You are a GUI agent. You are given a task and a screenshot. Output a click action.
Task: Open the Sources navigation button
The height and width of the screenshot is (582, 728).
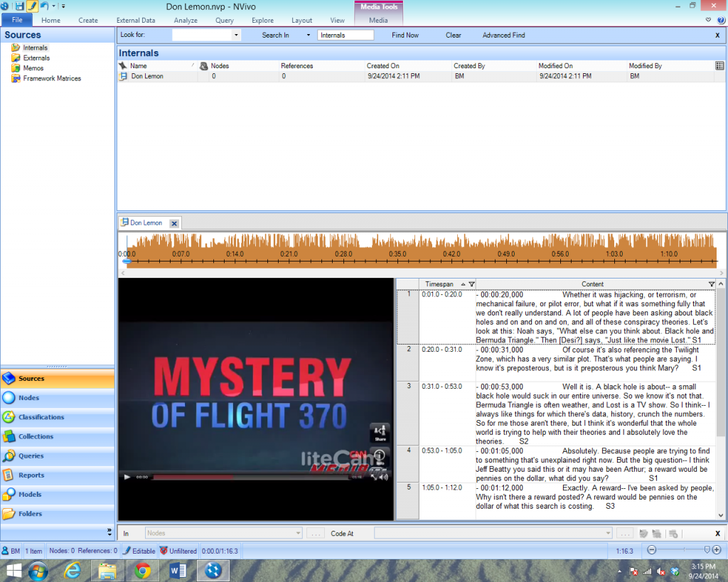[58, 378]
